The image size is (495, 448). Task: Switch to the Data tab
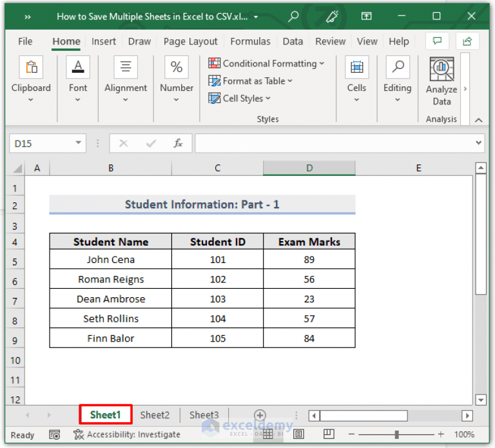click(293, 41)
